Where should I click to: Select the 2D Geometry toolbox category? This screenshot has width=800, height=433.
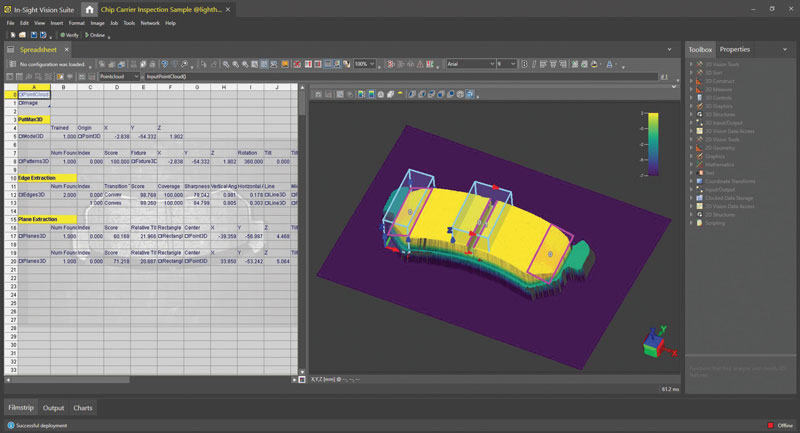(720, 148)
